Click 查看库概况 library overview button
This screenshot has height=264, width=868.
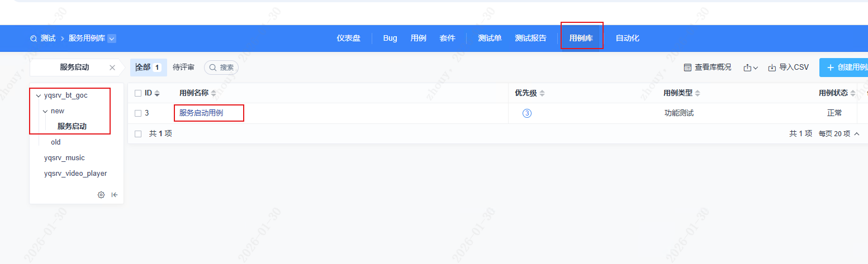(707, 68)
